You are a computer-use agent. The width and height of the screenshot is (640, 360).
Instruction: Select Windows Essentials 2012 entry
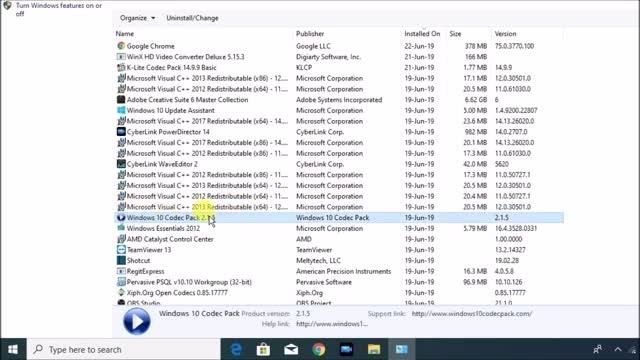tap(163, 228)
